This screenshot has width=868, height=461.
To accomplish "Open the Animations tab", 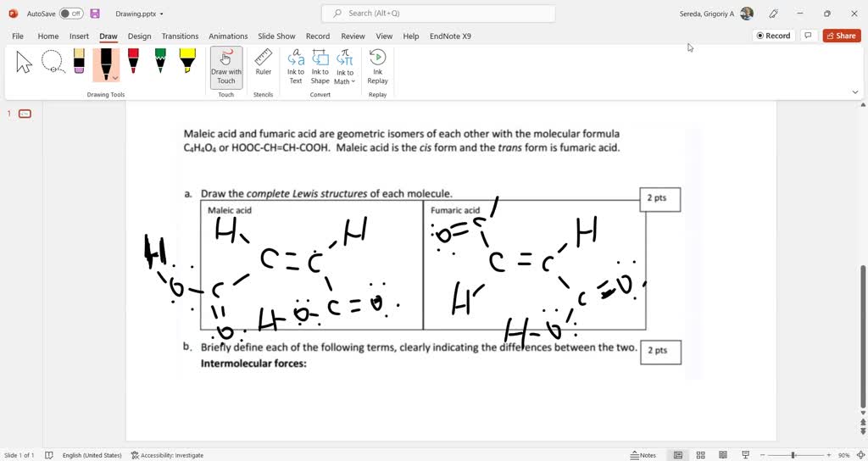I will pos(228,36).
